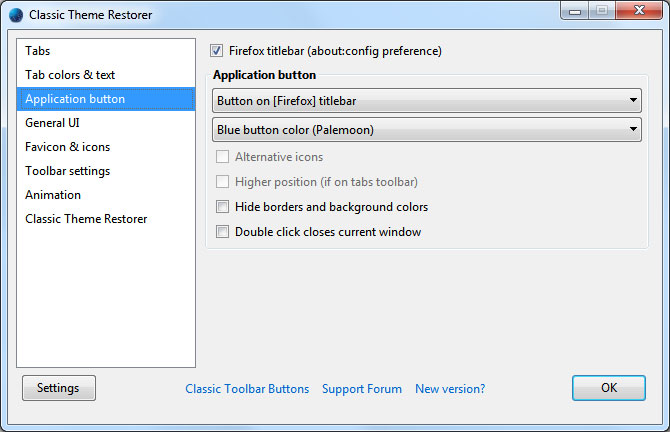Enable Hide borders and background colors

pos(222,207)
